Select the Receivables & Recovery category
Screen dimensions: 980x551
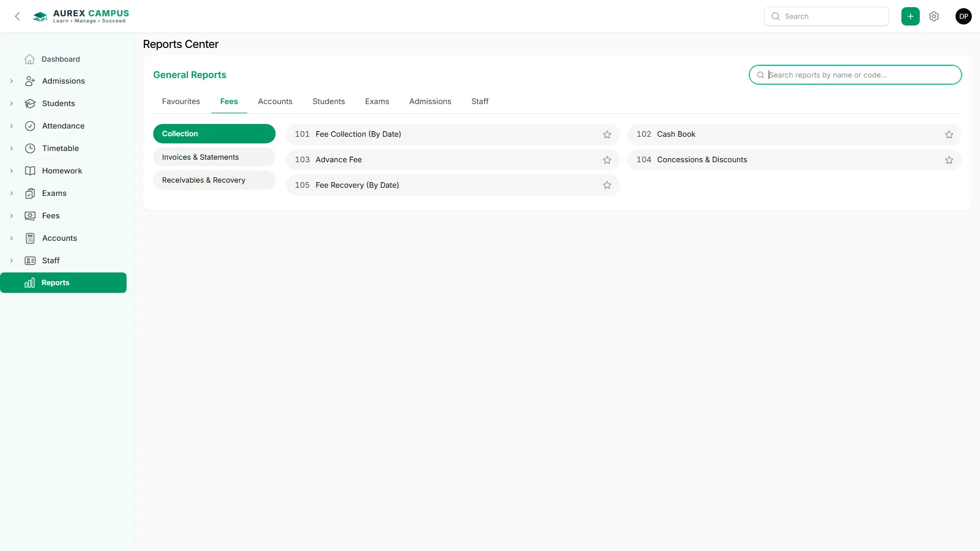[x=214, y=180]
